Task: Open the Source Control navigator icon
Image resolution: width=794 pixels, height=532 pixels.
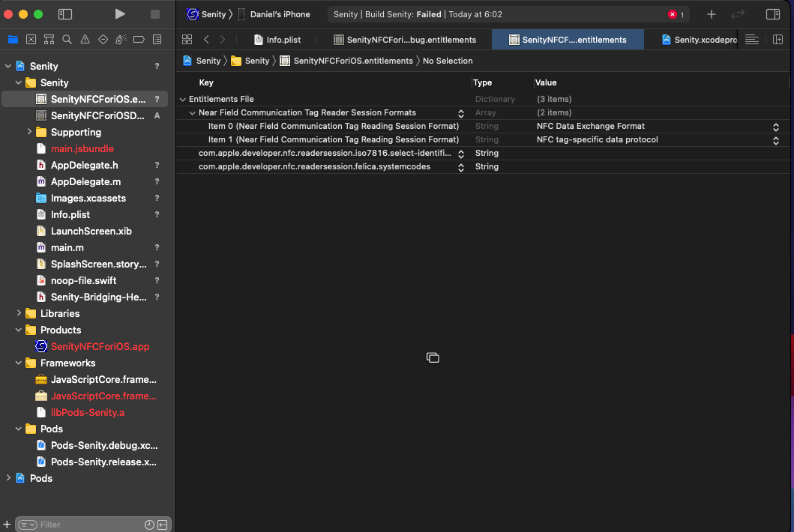Action: click(31, 40)
